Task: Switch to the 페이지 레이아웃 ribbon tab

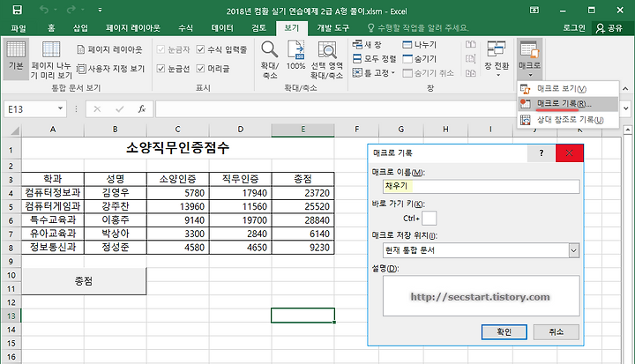Action: click(x=133, y=28)
